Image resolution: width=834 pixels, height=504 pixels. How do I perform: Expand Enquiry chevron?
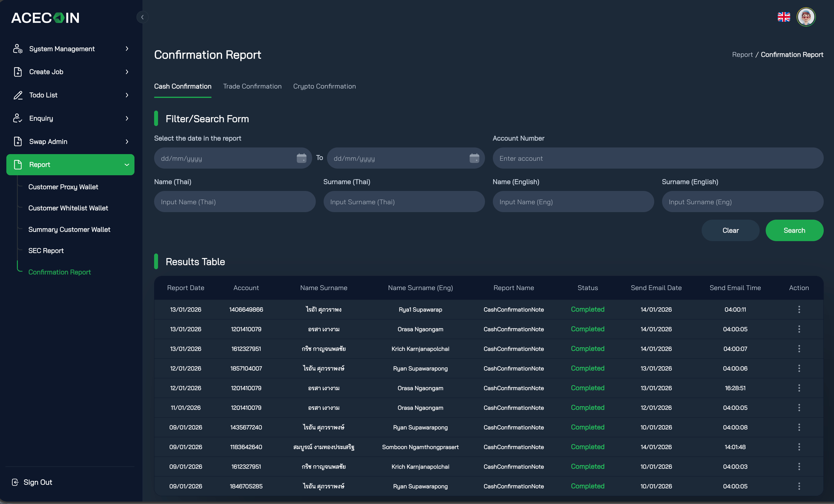point(127,118)
